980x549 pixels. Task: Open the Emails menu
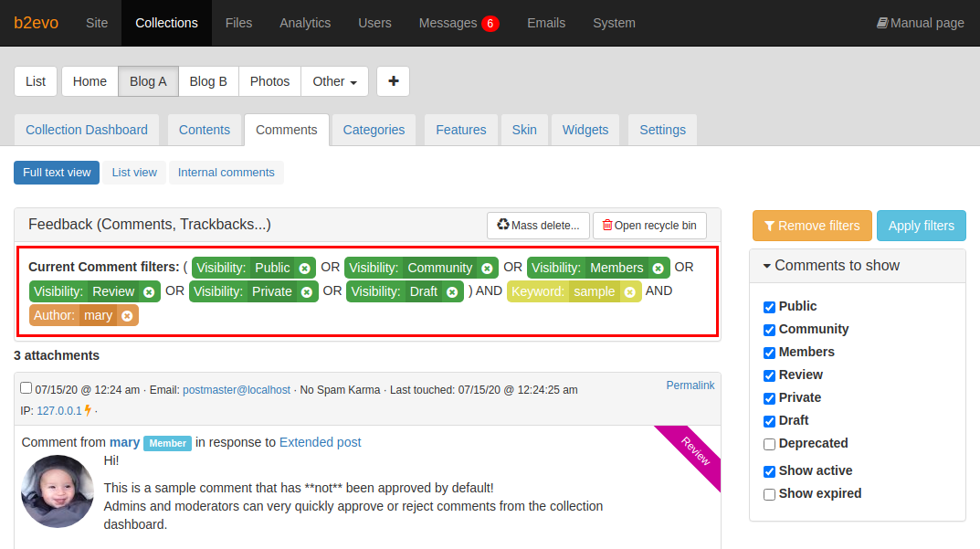tap(546, 23)
